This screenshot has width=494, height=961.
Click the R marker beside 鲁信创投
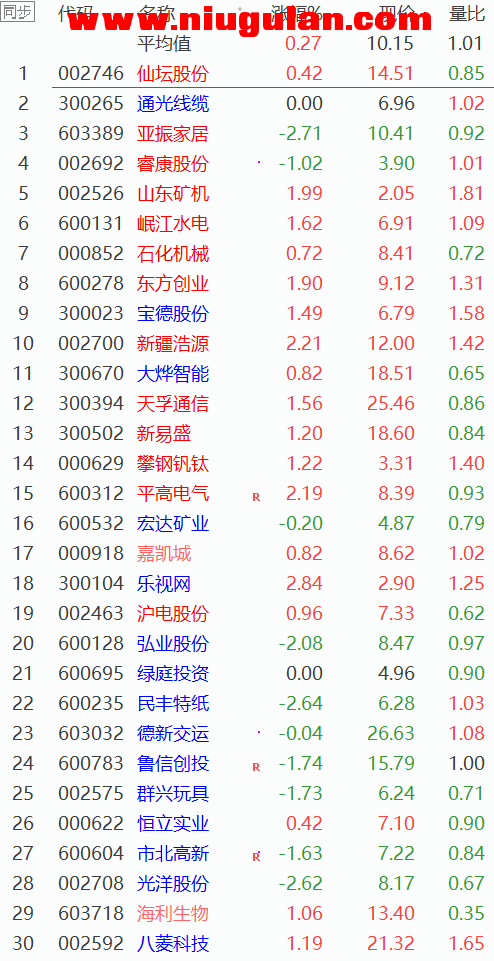(x=256, y=767)
